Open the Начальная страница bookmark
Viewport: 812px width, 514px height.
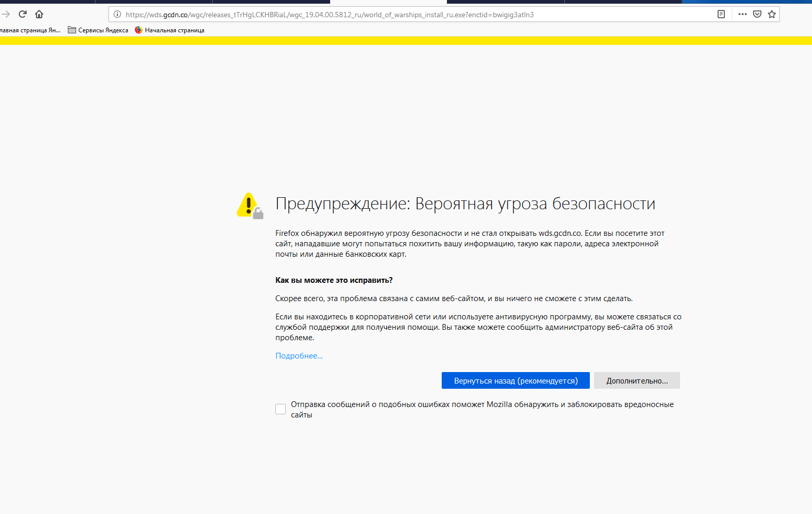(x=169, y=30)
